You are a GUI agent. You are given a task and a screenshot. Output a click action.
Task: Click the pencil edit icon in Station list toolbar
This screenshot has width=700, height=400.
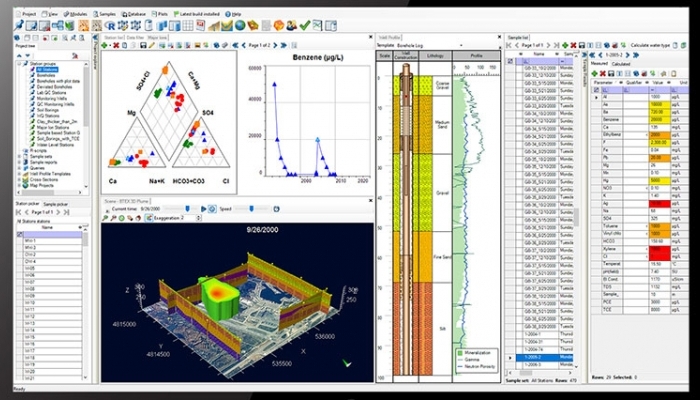point(151,46)
